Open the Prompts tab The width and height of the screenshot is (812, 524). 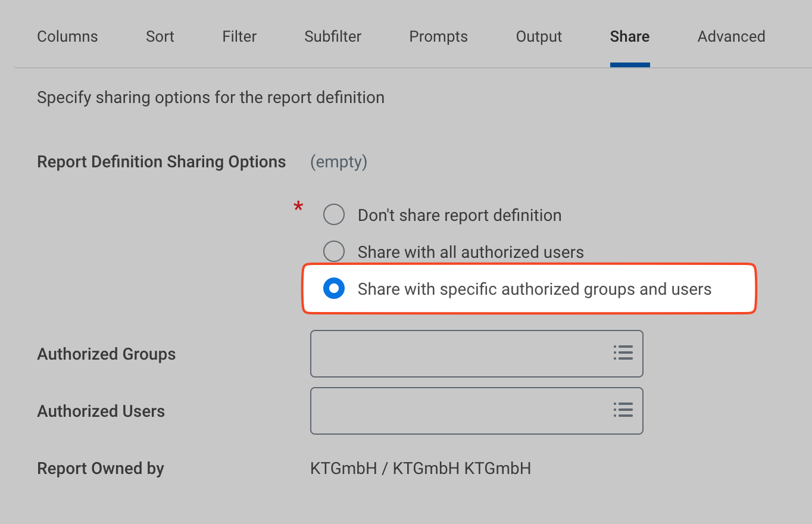coord(438,37)
